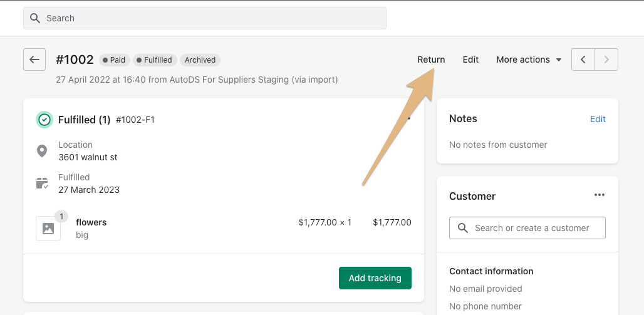Screen dimensions: 644x315
Task: Go to the next order chevron
Action: [606, 59]
